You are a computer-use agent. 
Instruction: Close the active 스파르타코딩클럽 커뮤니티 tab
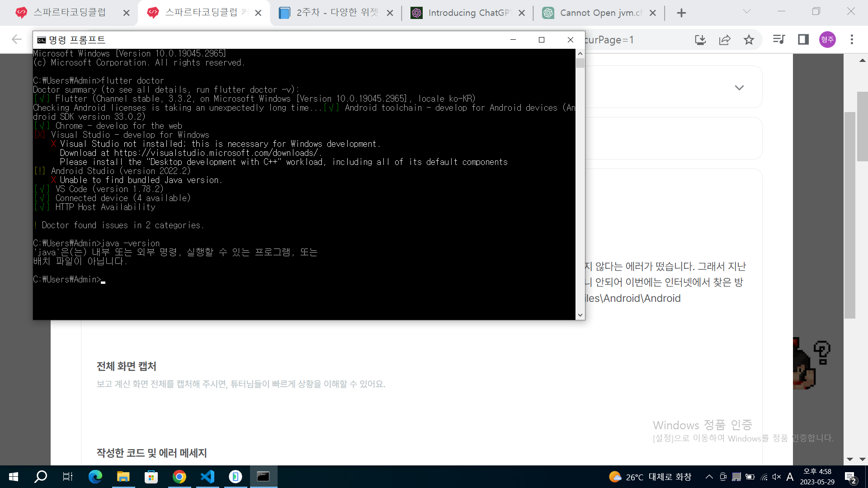[x=258, y=13]
